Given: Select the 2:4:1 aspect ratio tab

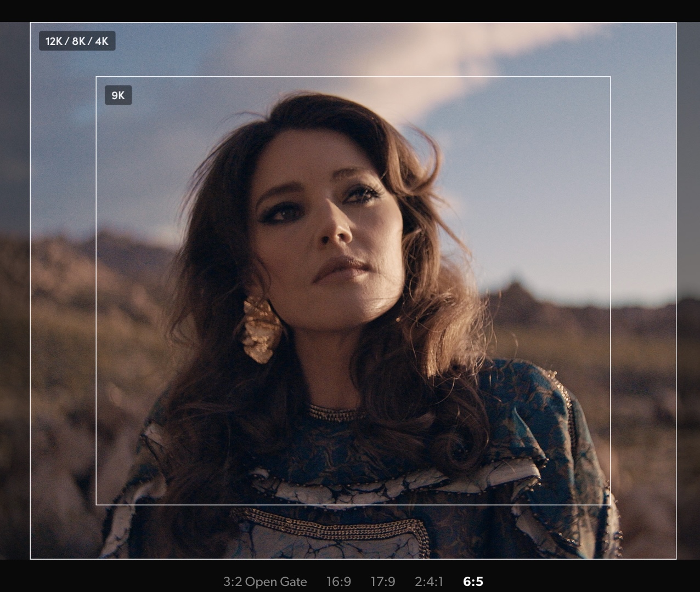Looking at the screenshot, I should (428, 582).
